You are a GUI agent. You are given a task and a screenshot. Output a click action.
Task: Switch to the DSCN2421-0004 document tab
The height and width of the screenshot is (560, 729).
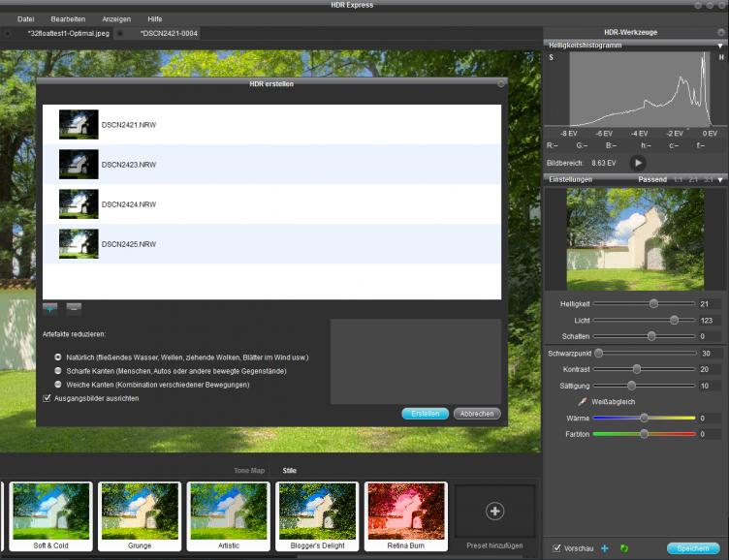tap(169, 34)
